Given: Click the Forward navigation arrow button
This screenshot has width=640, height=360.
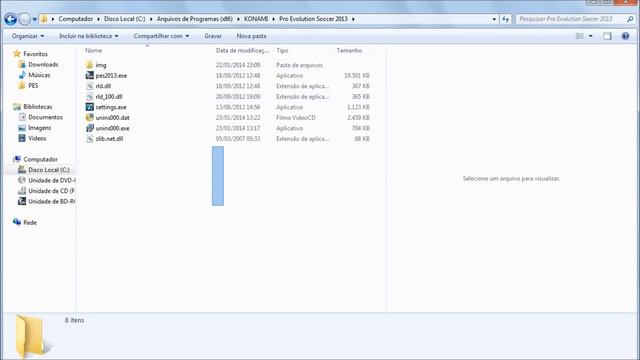Looking at the screenshot, I should (x=24, y=19).
